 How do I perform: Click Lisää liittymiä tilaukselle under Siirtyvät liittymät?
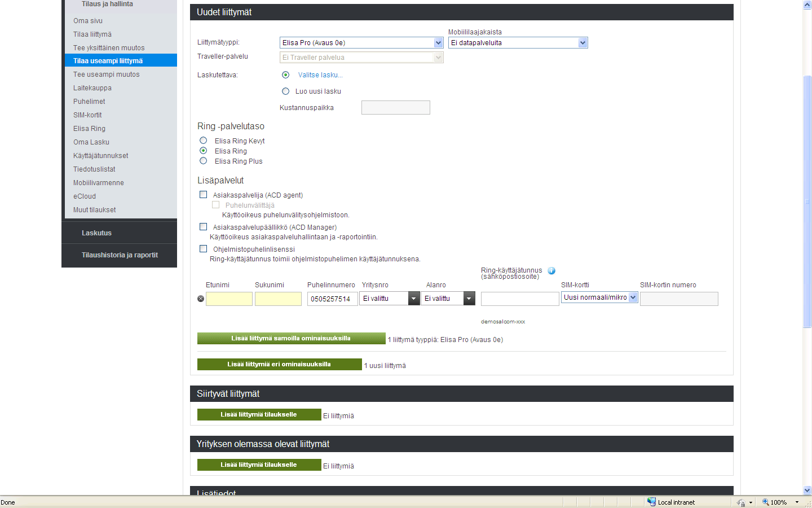tap(259, 415)
